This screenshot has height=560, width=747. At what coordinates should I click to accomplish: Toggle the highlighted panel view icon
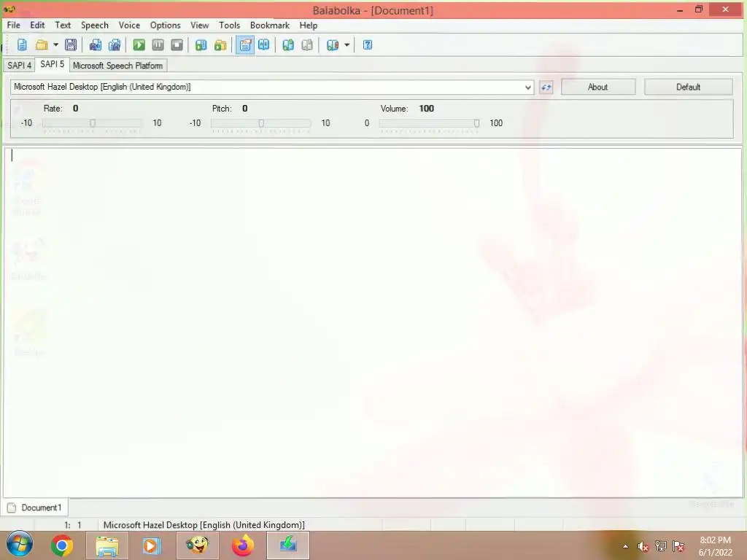245,45
